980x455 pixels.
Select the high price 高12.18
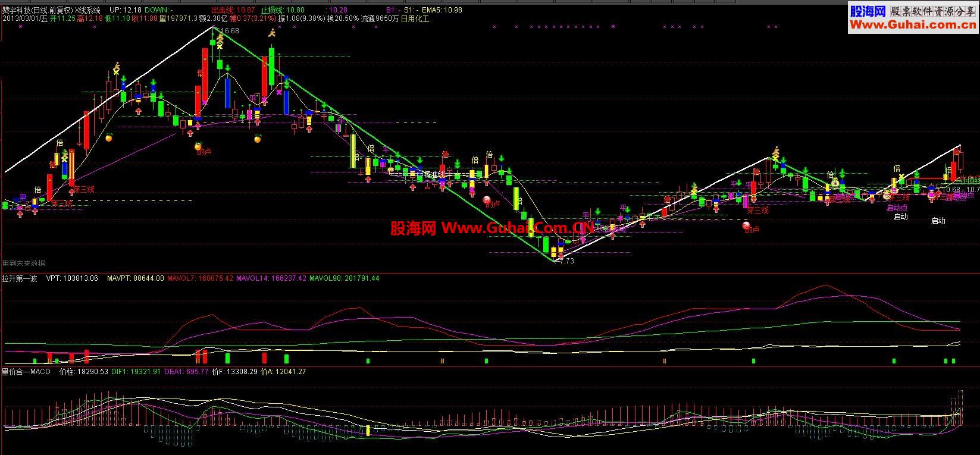pyautogui.click(x=90, y=18)
